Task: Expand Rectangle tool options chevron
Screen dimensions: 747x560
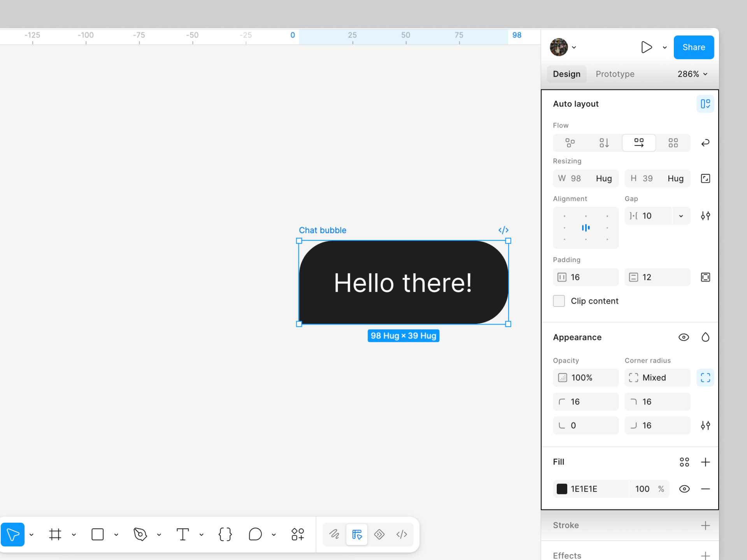Action: [116, 535]
